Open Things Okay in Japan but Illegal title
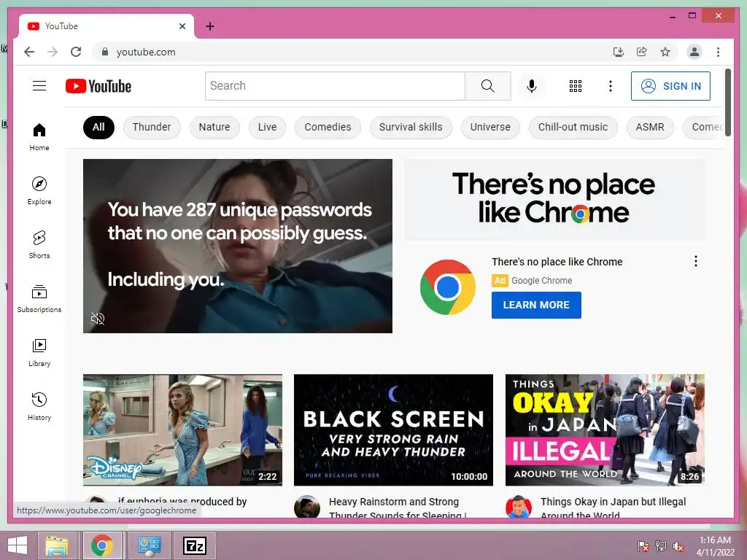This screenshot has width=747, height=560. (613, 507)
